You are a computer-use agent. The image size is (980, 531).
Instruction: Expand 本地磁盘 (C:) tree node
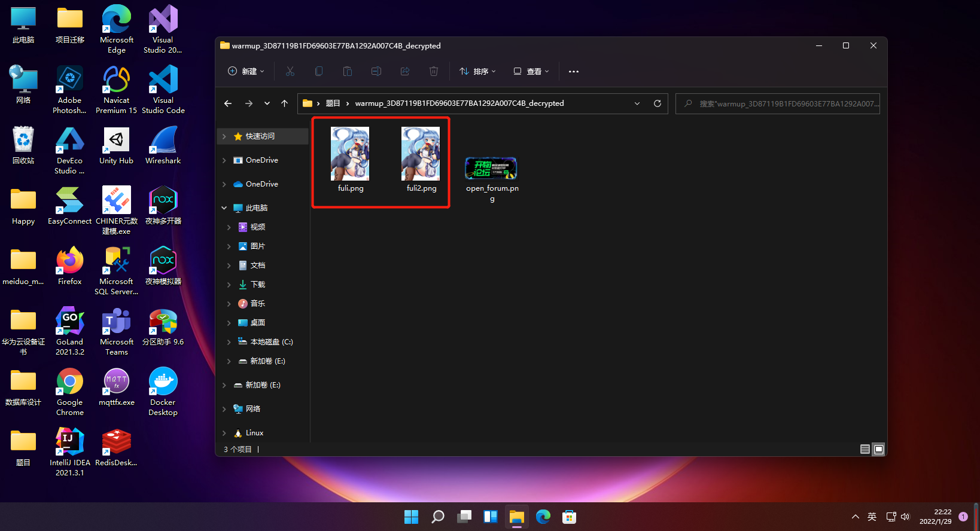229,342
